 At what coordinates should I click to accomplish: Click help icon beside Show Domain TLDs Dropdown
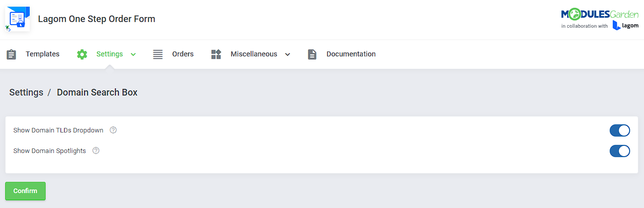coord(113,130)
